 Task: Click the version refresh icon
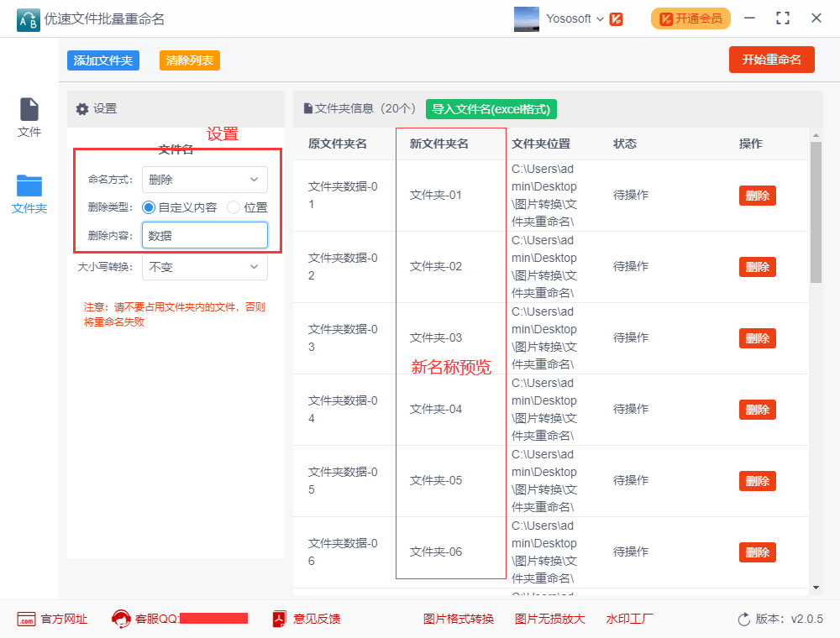tap(743, 620)
